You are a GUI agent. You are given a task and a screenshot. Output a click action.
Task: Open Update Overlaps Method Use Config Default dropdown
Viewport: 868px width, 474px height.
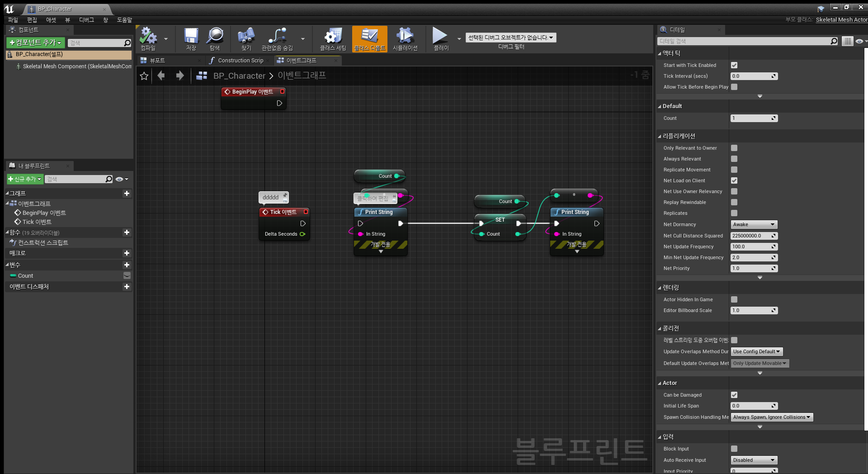[x=756, y=351]
